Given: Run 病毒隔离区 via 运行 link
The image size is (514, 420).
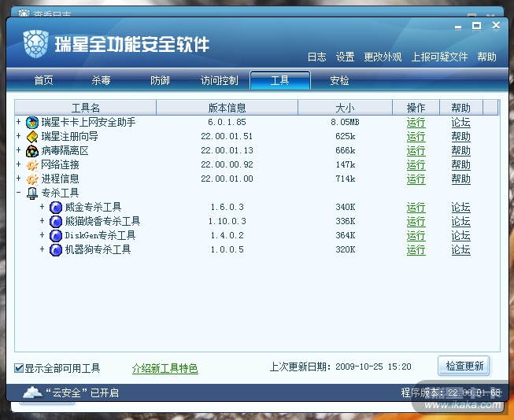Looking at the screenshot, I should coord(416,151).
